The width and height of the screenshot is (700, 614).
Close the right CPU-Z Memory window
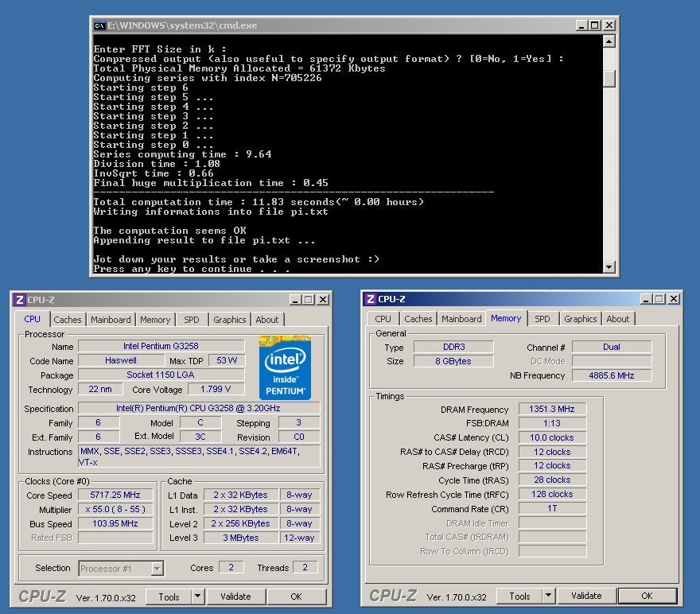(x=674, y=299)
